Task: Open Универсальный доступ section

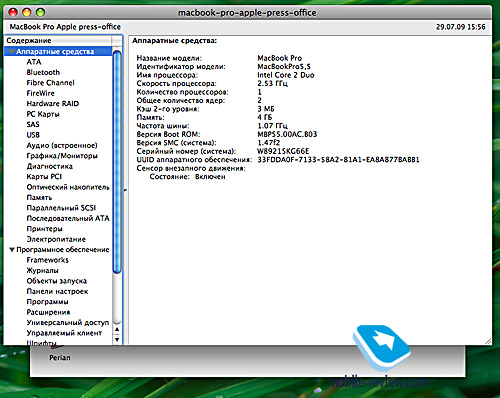Action: pyautogui.click(x=68, y=323)
